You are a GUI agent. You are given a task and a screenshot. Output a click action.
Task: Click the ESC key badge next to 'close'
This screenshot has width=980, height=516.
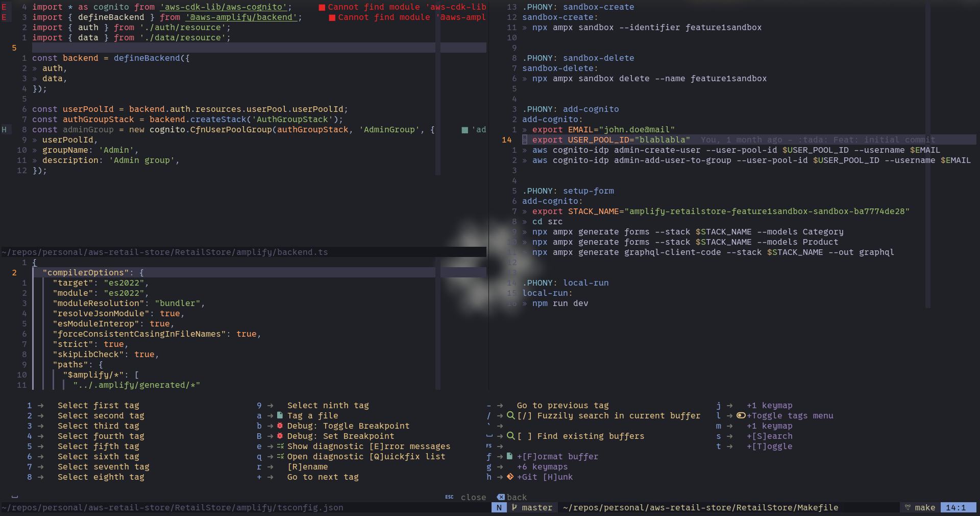[x=449, y=497]
